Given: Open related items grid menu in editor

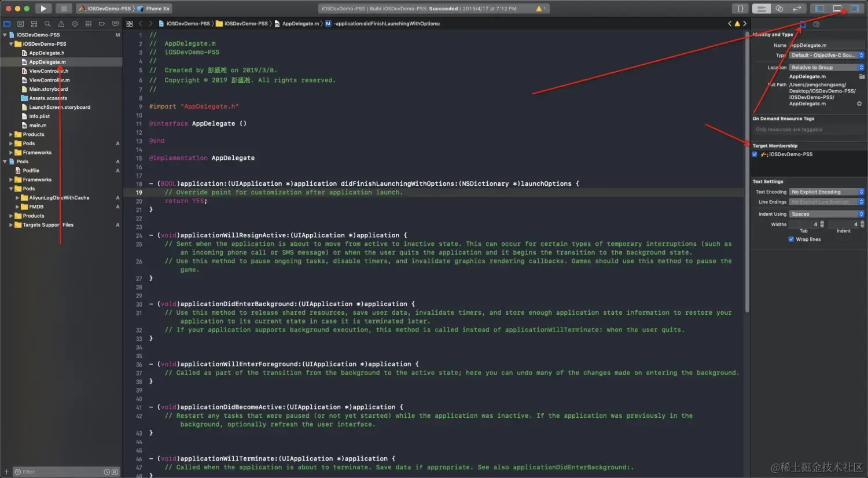Looking at the screenshot, I should click(130, 24).
